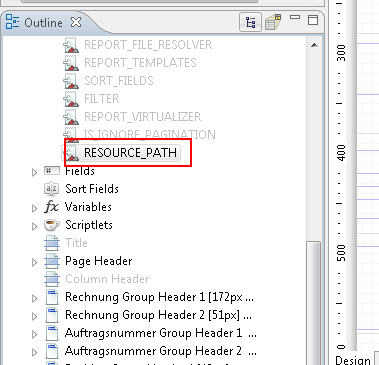Click the REPORT_FILE_RESOLVER parameter icon
Viewport: 379px width, 365px height.
pyautogui.click(x=71, y=45)
